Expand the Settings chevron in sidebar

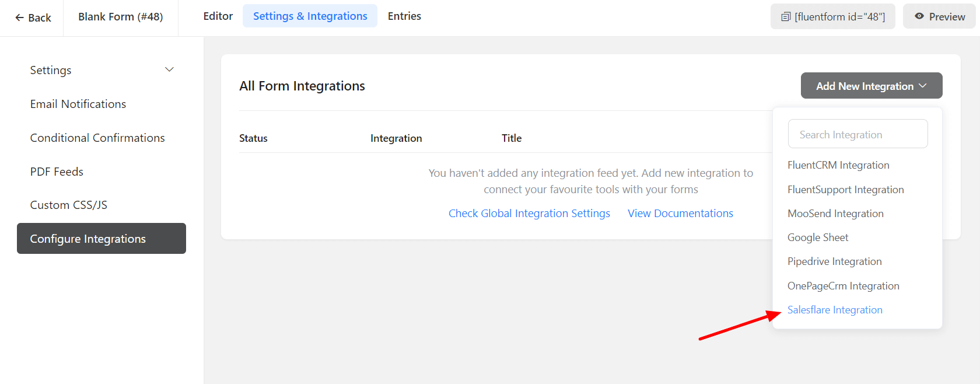(169, 70)
